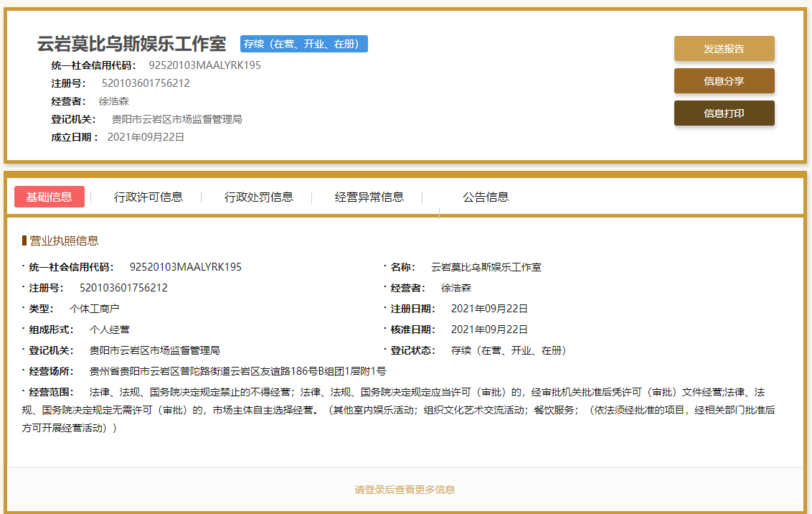
Task: Click the 存续（在营、开业、在册）status badge
Action: coord(304,44)
